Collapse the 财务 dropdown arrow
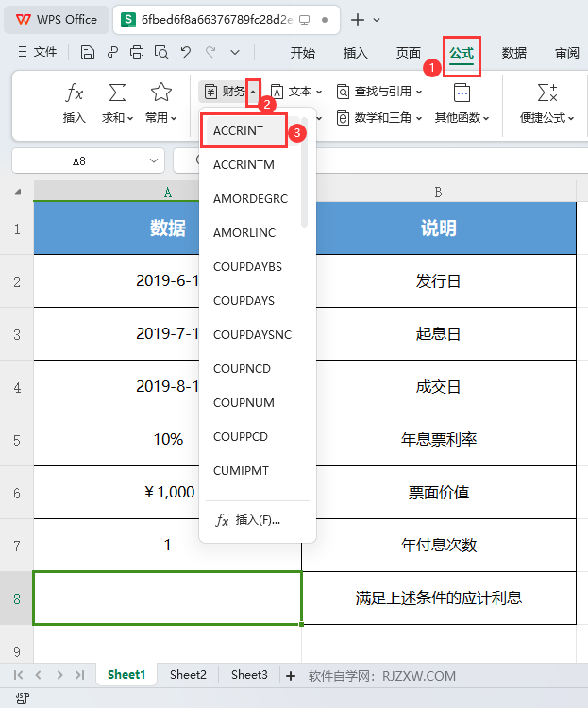This screenshot has height=708, width=588. tap(253, 92)
